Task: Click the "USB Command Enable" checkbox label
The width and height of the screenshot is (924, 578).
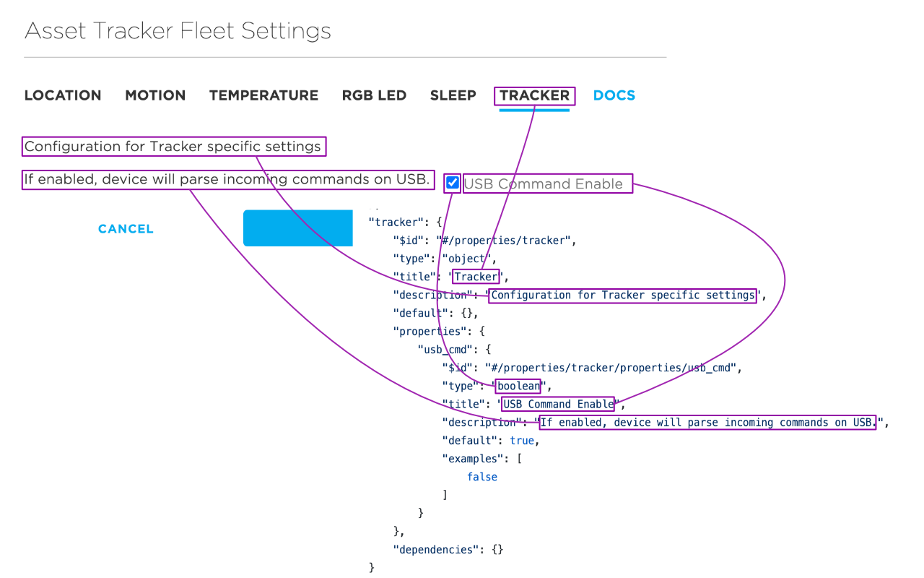Action: 543,184
